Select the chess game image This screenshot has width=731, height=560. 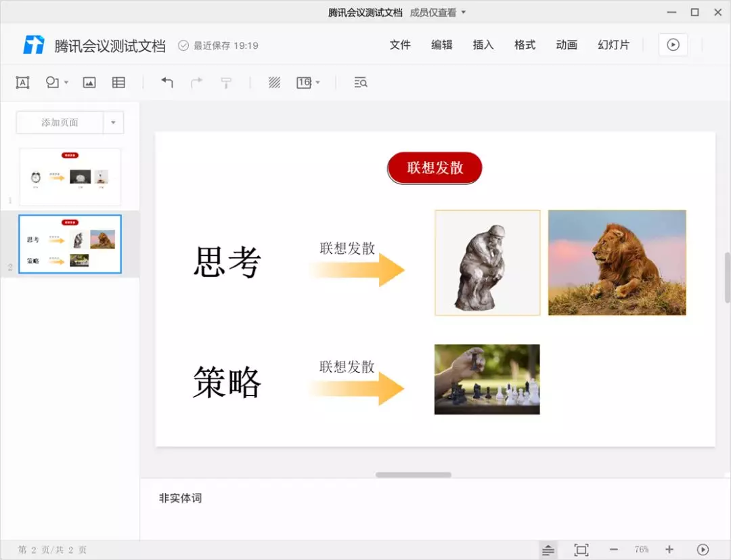click(487, 379)
